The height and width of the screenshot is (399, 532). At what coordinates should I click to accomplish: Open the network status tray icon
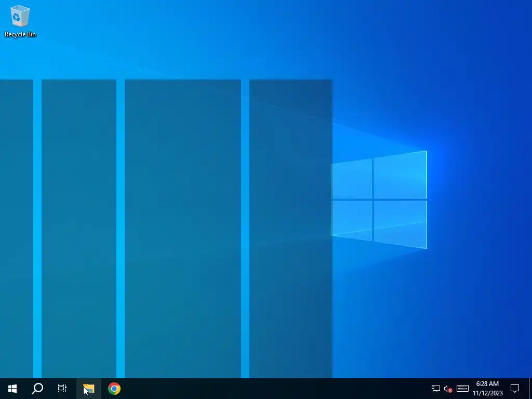click(x=436, y=389)
